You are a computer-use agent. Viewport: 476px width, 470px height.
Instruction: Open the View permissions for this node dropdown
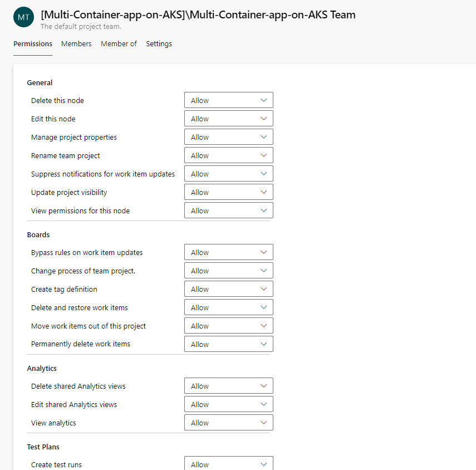[229, 210]
